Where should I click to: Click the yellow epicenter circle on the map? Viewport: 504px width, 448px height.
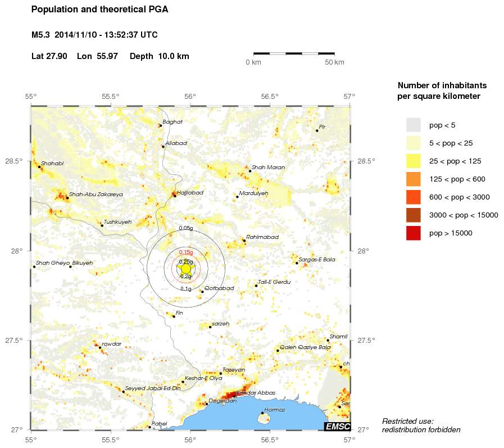click(x=185, y=269)
